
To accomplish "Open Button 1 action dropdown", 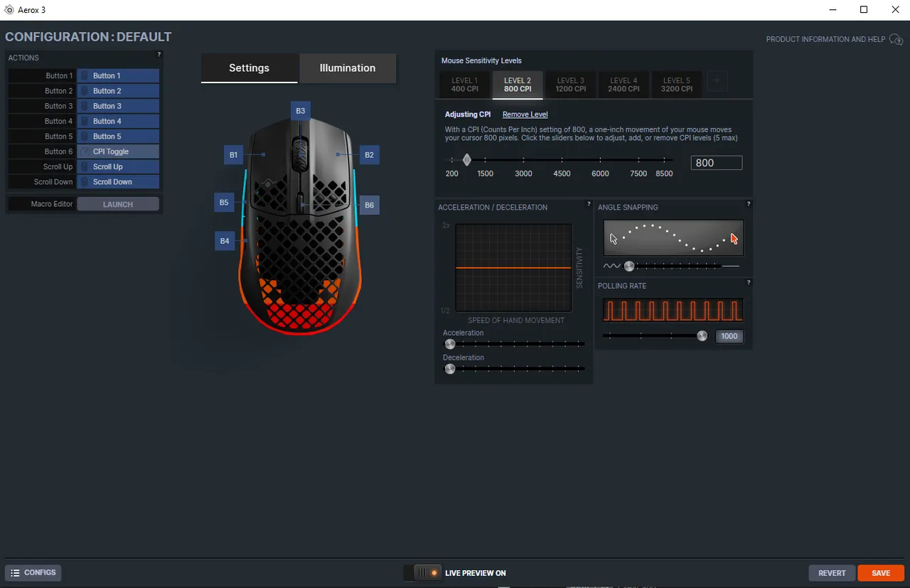I will [x=118, y=75].
